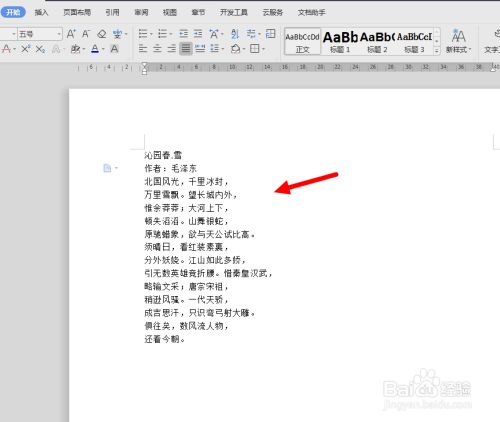Align the text to the left
This screenshot has height=422, width=500.
pyautogui.click(x=143, y=49)
